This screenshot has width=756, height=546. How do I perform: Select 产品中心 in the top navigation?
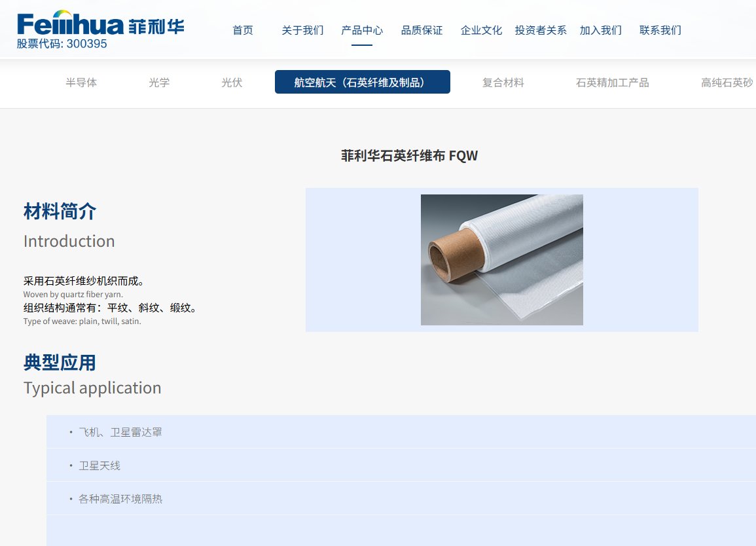(361, 30)
